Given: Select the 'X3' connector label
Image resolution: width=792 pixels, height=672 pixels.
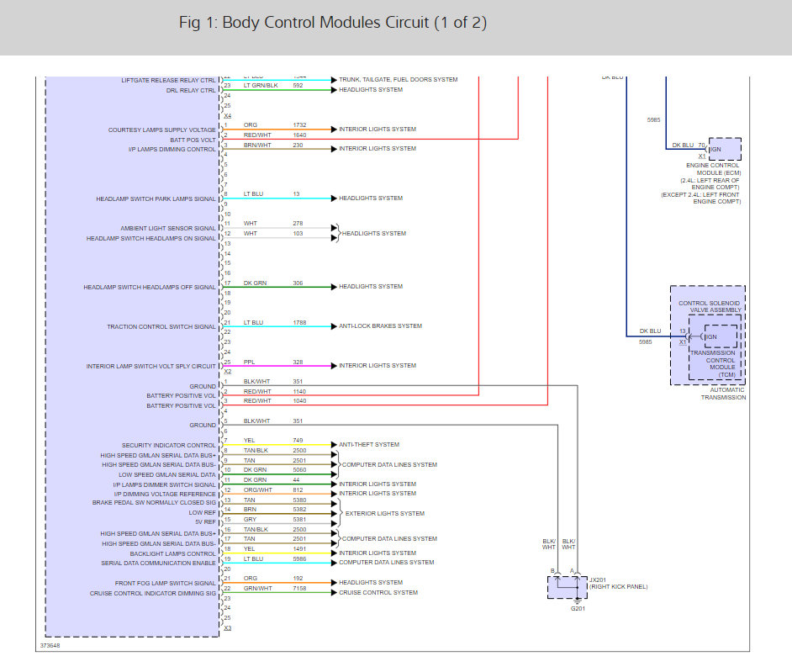Looking at the screenshot, I should pyautogui.click(x=228, y=628).
